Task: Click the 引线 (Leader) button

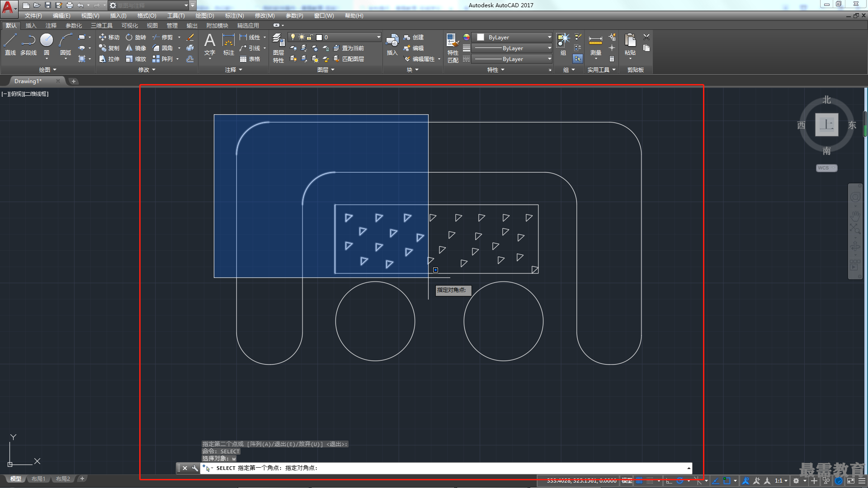Action: point(250,48)
